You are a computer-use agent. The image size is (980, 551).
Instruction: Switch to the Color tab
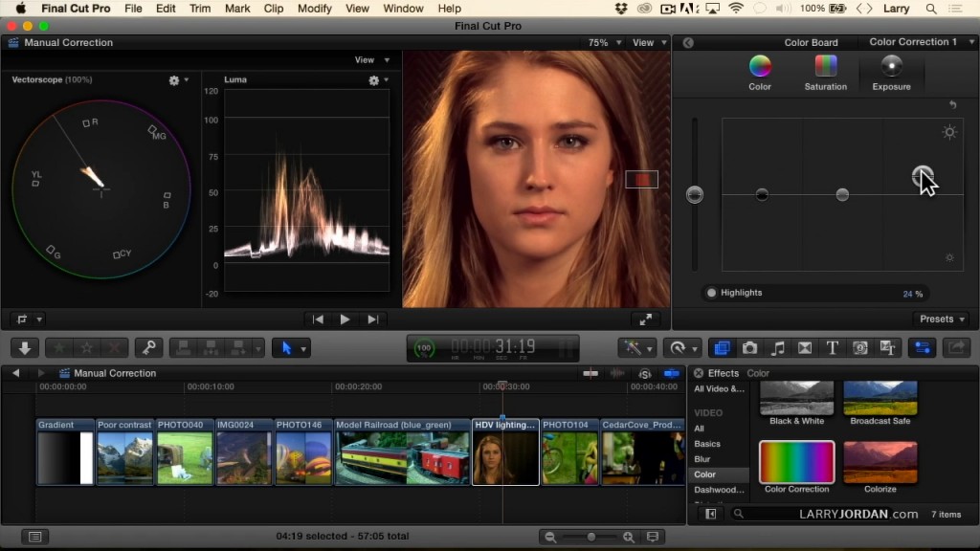(760, 73)
